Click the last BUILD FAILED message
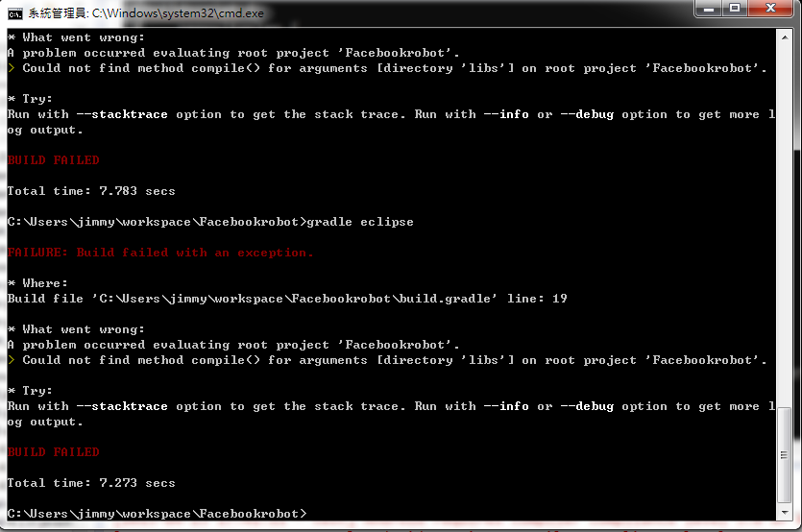This screenshot has width=802, height=532. (54, 452)
